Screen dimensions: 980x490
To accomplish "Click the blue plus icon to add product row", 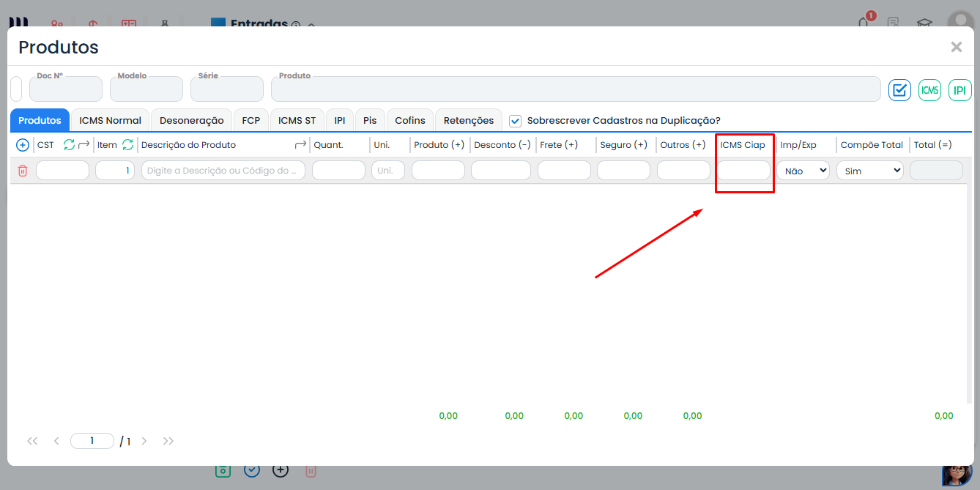I will click(x=23, y=145).
